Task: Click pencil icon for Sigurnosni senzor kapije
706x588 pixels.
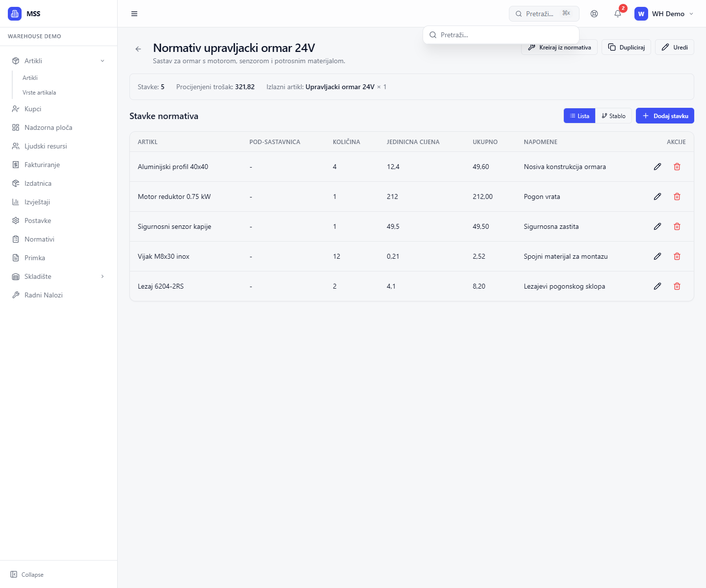Action: (657, 226)
